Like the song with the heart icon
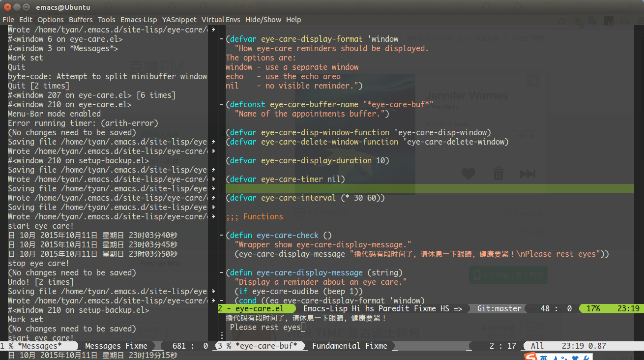Image resolution: width=644 pixels, height=360 pixels. point(468,173)
